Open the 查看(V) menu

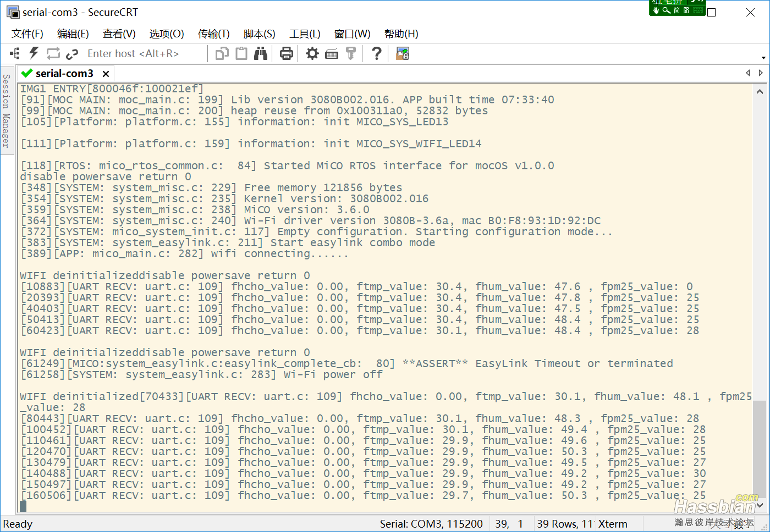(x=119, y=34)
